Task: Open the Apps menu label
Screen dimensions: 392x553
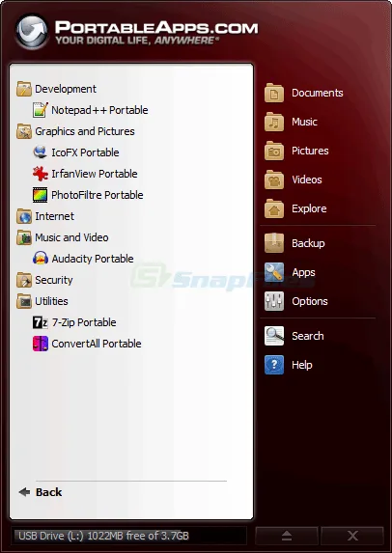Action: point(304,272)
